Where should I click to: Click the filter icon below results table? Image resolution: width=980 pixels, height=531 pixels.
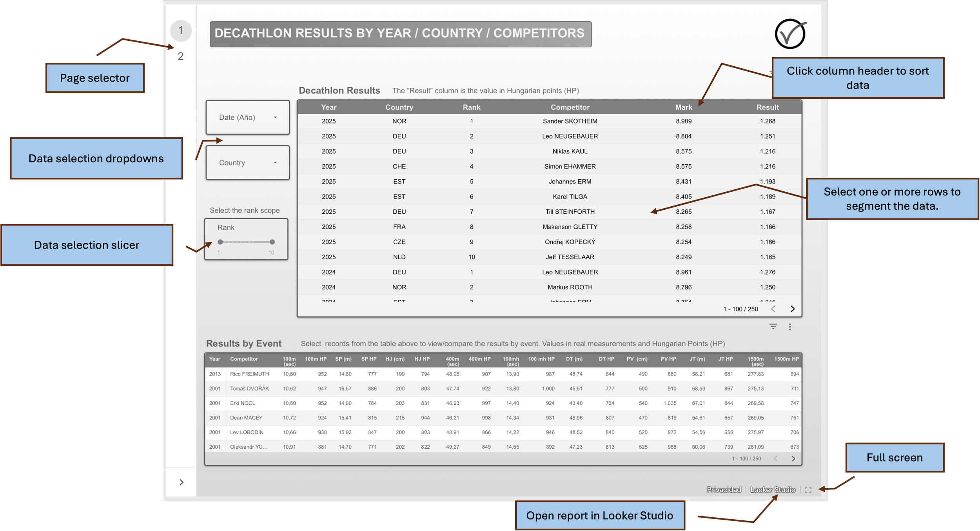(773, 326)
